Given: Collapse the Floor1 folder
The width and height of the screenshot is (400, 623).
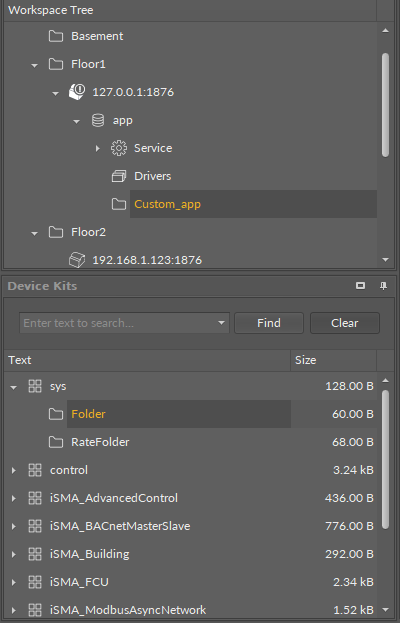Looking at the screenshot, I should 35,65.
